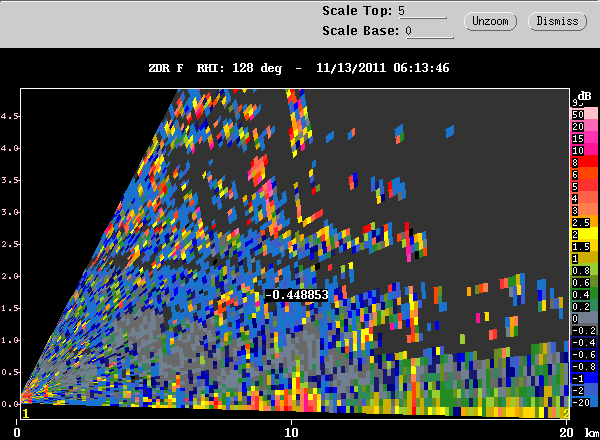Viewport: 600px width, 440px height.
Task: Pick the -0.2 dB legend color swatch
Action: click(584, 331)
